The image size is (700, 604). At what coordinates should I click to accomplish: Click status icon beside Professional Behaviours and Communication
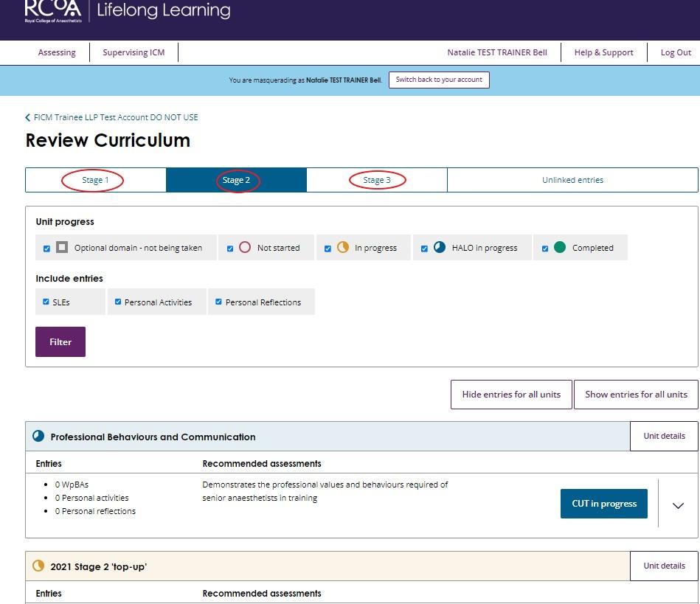coord(38,436)
